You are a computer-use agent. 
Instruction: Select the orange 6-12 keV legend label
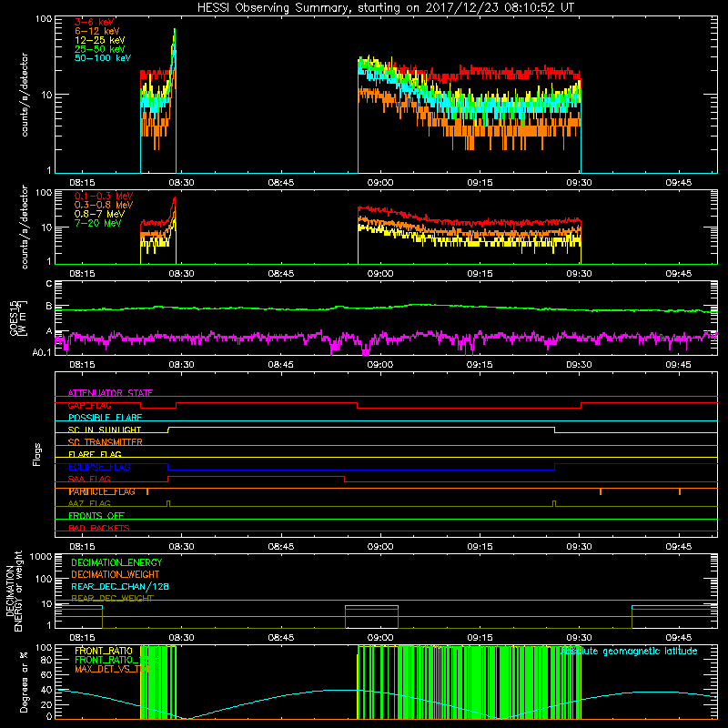[97, 31]
